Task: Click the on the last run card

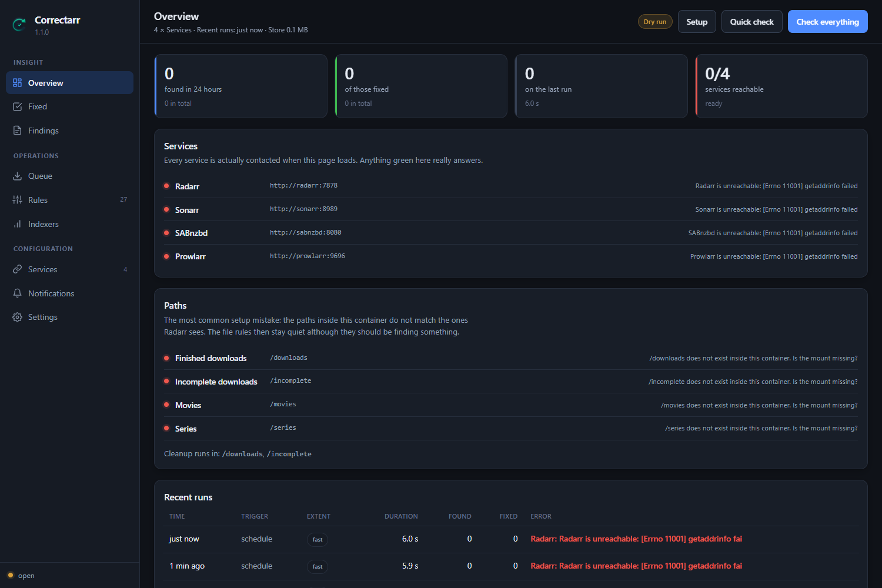Action: (601, 86)
